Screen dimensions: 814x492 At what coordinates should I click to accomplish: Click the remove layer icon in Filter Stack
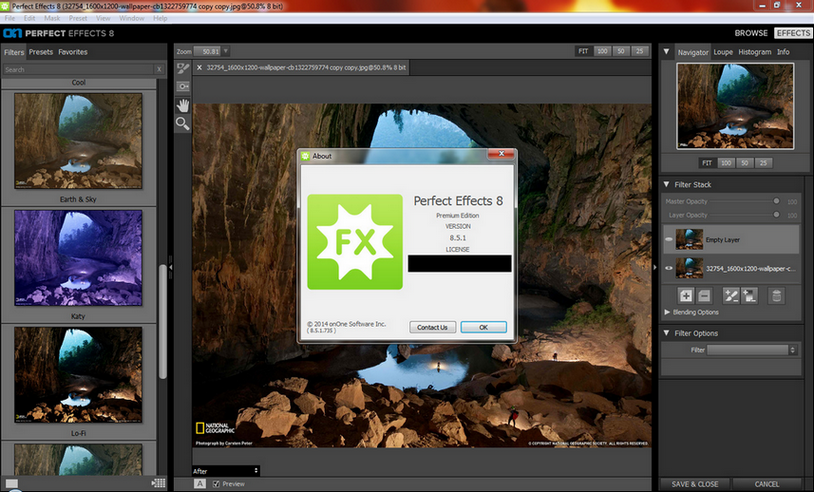click(x=704, y=296)
